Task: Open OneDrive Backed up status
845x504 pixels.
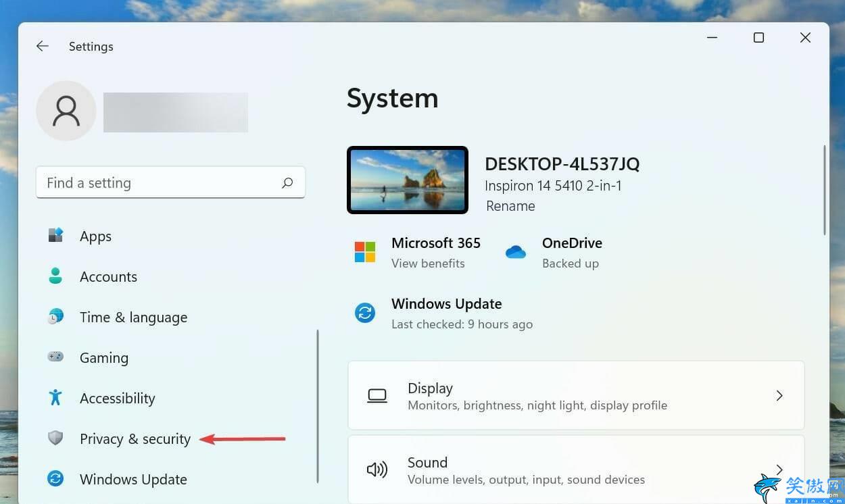Action: [571, 263]
